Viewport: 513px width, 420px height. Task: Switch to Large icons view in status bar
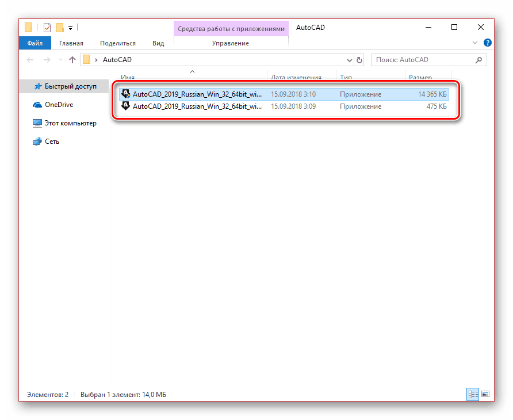pyautogui.click(x=485, y=394)
